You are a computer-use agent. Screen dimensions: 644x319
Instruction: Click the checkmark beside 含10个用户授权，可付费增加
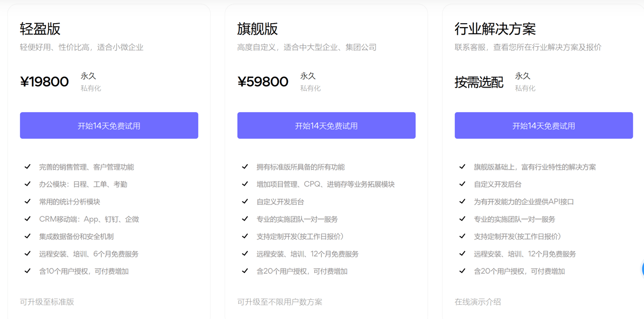point(28,272)
